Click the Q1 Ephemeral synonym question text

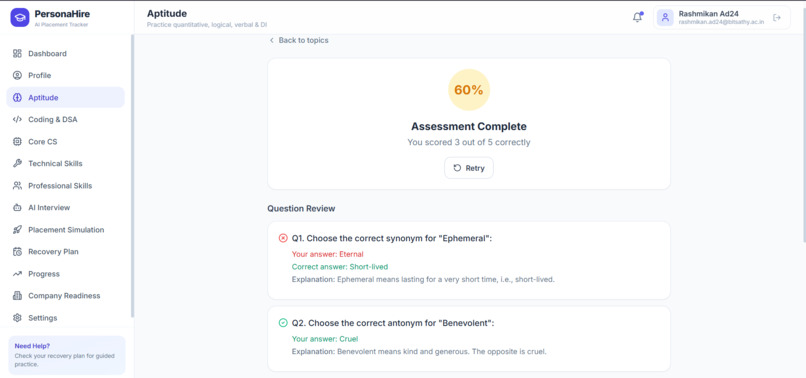392,238
